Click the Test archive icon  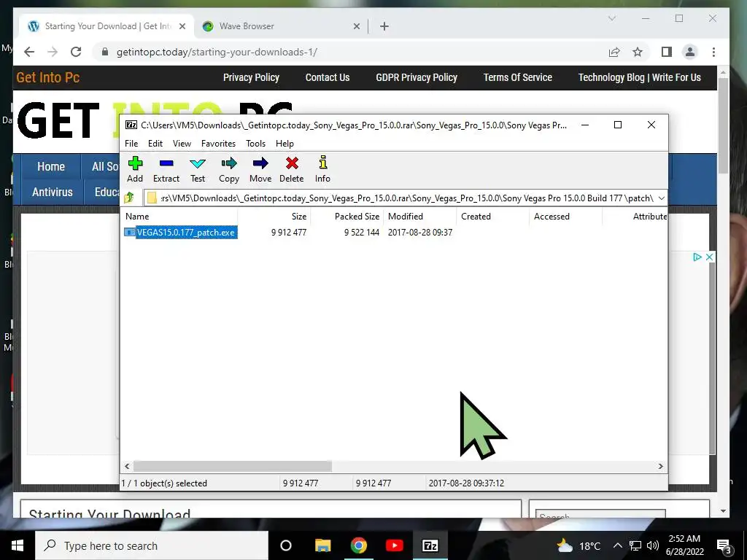[x=198, y=163]
